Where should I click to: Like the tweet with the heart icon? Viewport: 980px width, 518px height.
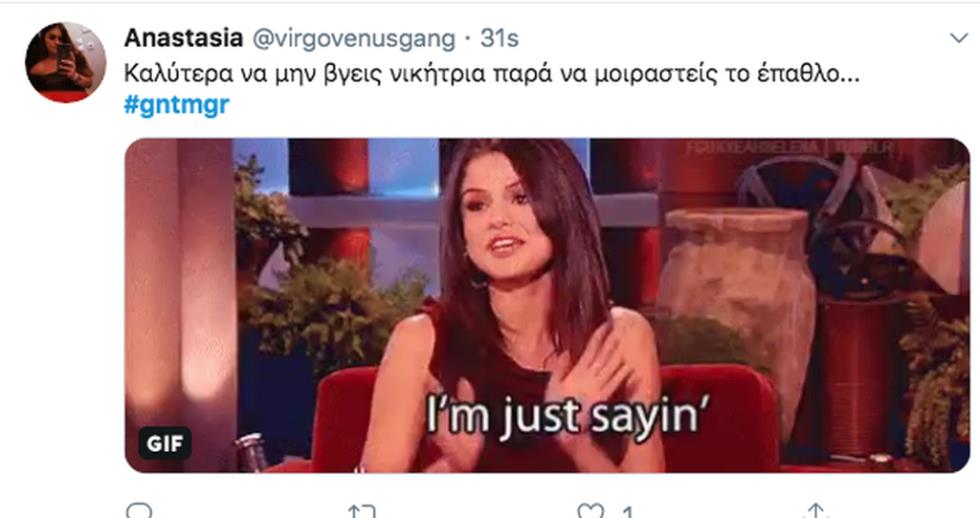point(591,511)
